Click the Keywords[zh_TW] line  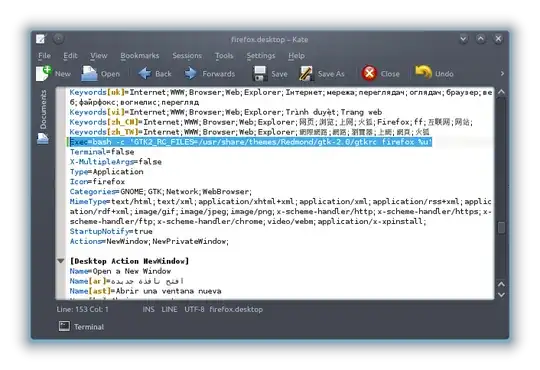249,132
